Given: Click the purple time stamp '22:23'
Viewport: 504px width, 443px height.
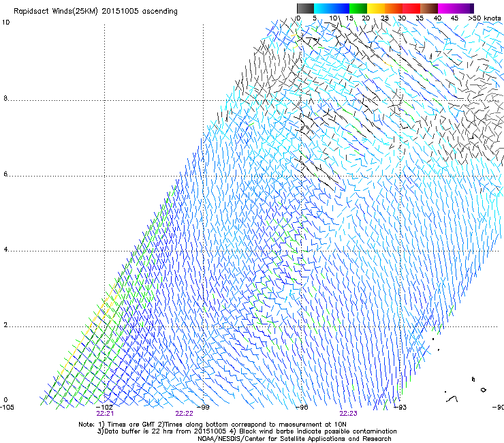Looking at the screenshot, I should tap(349, 414).
